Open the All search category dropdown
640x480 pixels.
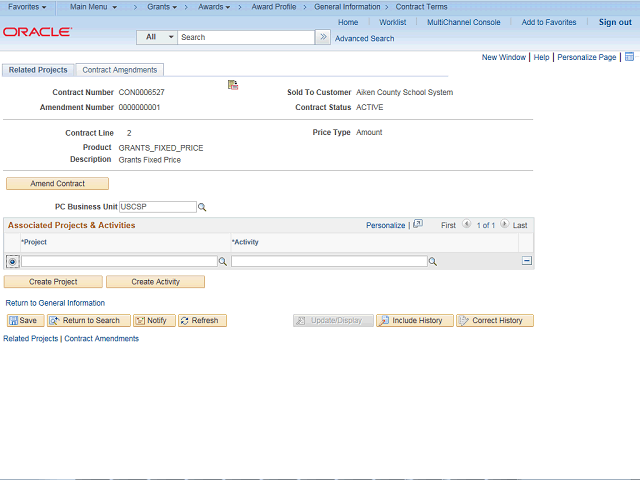157,37
